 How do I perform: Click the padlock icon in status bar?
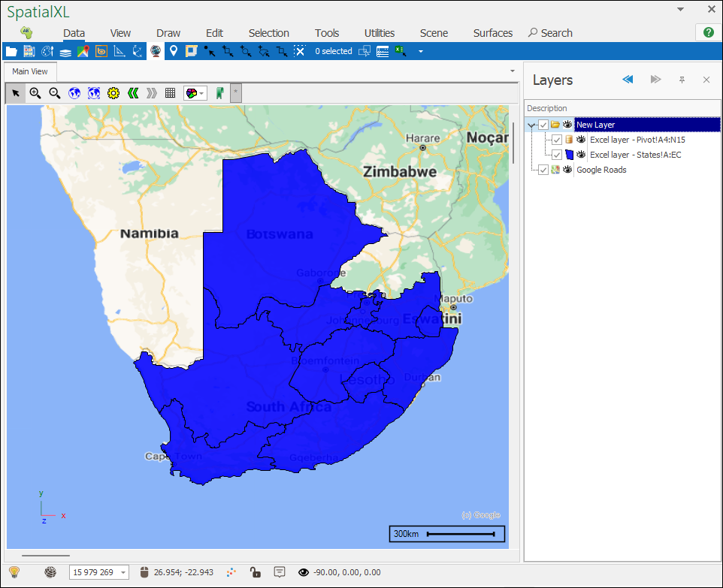coord(256,572)
